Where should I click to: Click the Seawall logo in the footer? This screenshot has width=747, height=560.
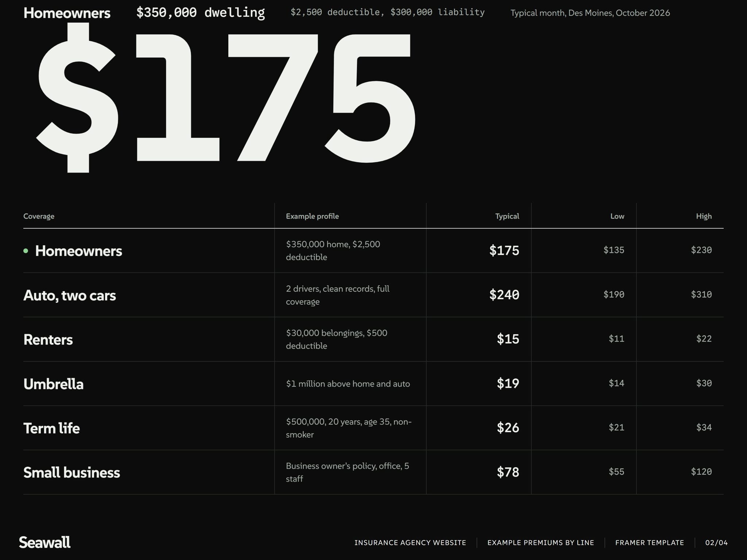click(x=44, y=542)
